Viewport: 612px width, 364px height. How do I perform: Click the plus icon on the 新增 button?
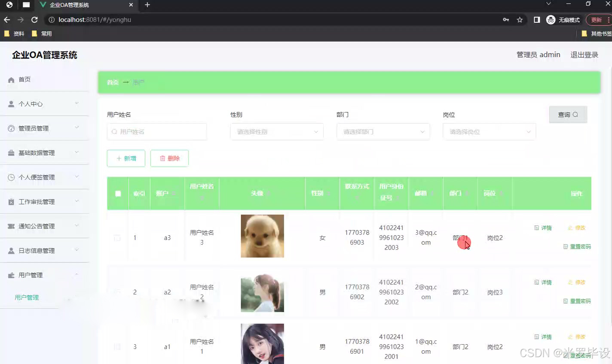(120, 158)
